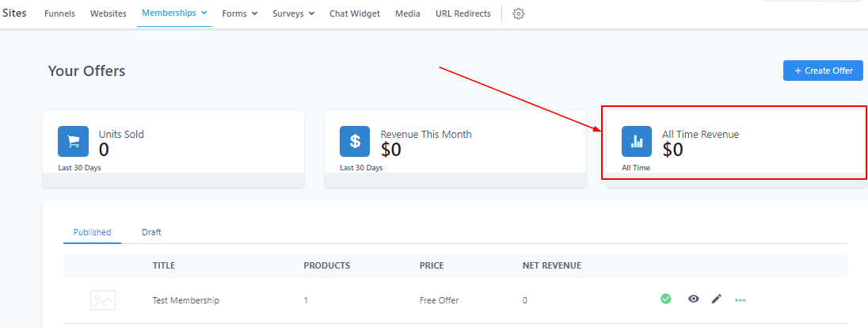Image resolution: width=868 pixels, height=328 pixels.
Task: Click the bar chart All Time Revenue icon
Action: (637, 141)
